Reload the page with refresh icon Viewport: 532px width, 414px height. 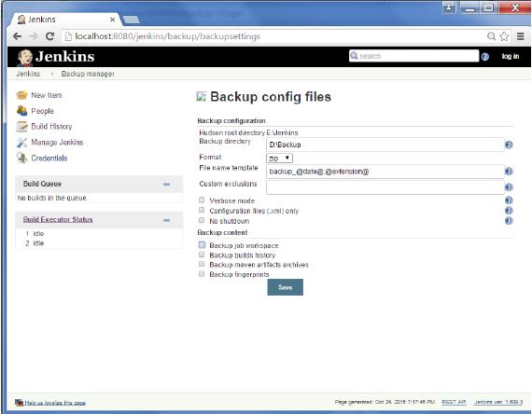tap(49, 36)
